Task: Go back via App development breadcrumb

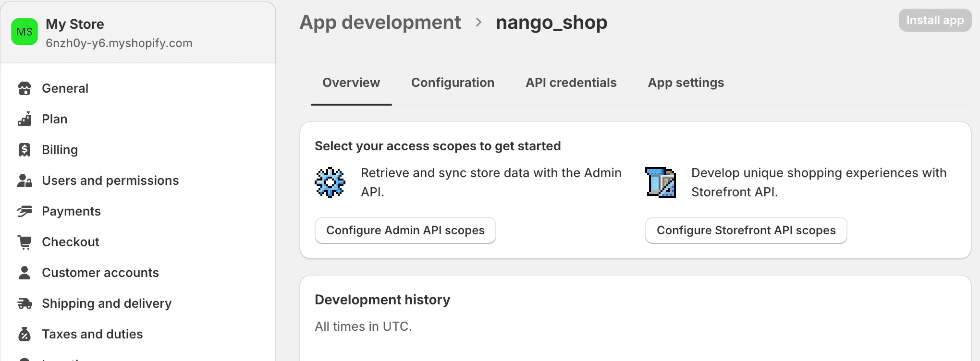Action: point(380,22)
